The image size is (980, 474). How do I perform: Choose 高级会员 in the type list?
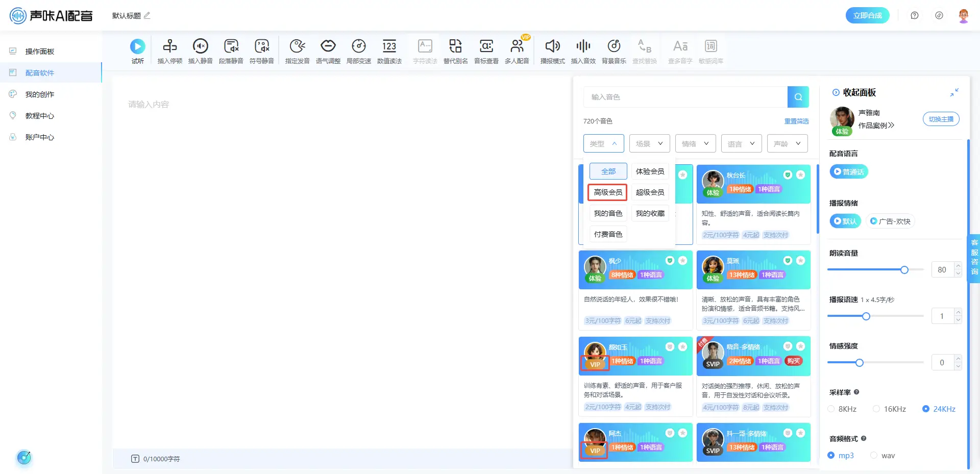point(607,192)
